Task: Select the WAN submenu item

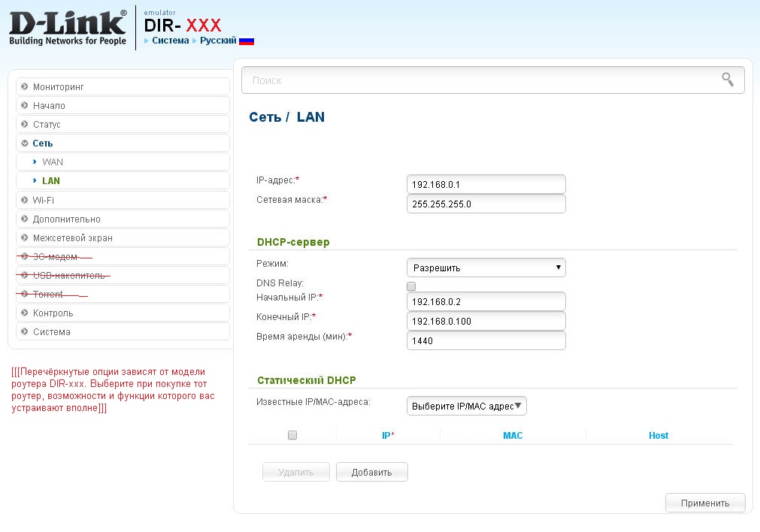Action: click(x=123, y=162)
